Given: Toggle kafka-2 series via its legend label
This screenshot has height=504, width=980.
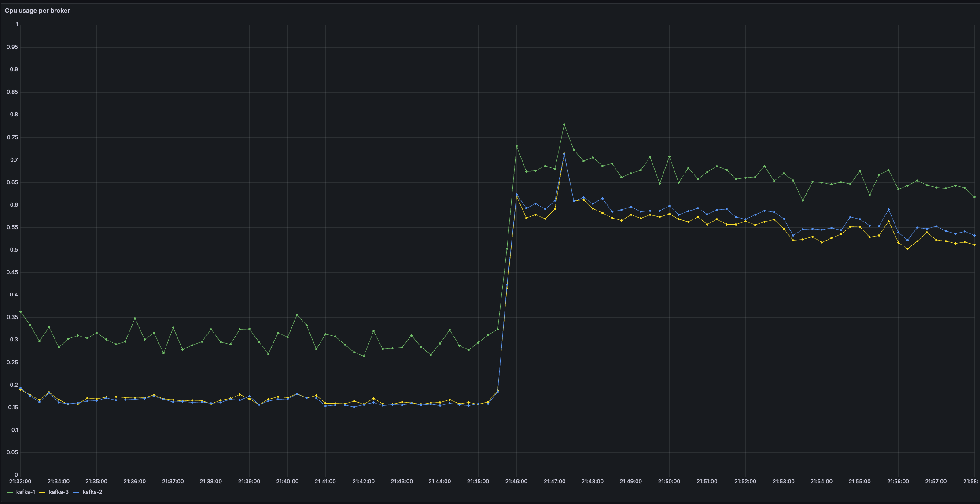Looking at the screenshot, I should (x=92, y=492).
